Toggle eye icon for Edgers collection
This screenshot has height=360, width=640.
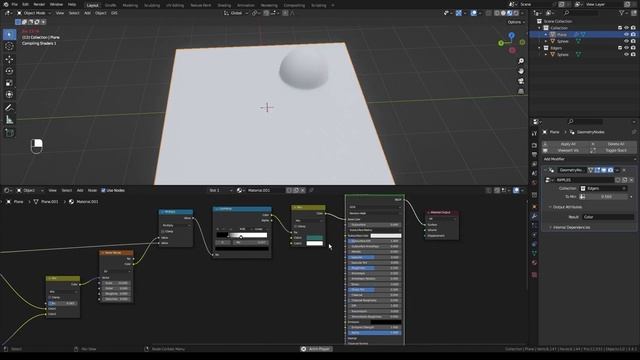(627, 48)
